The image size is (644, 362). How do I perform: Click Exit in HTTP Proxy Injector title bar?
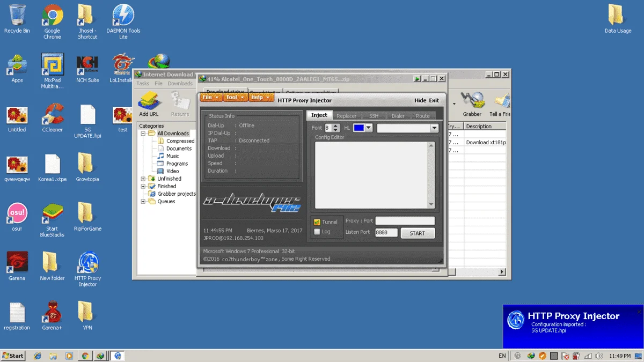434,100
